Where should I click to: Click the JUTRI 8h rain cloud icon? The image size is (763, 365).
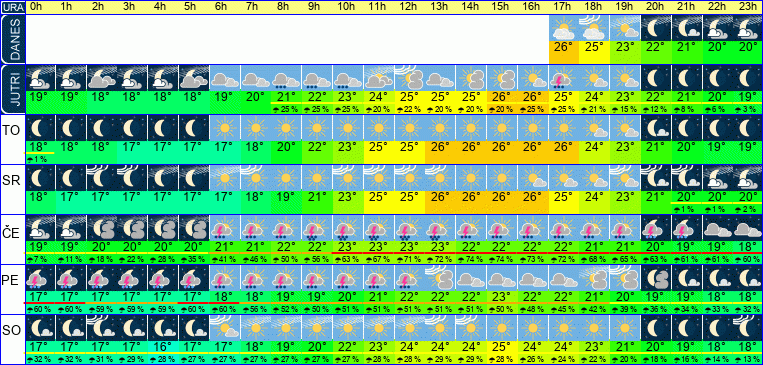[286, 78]
